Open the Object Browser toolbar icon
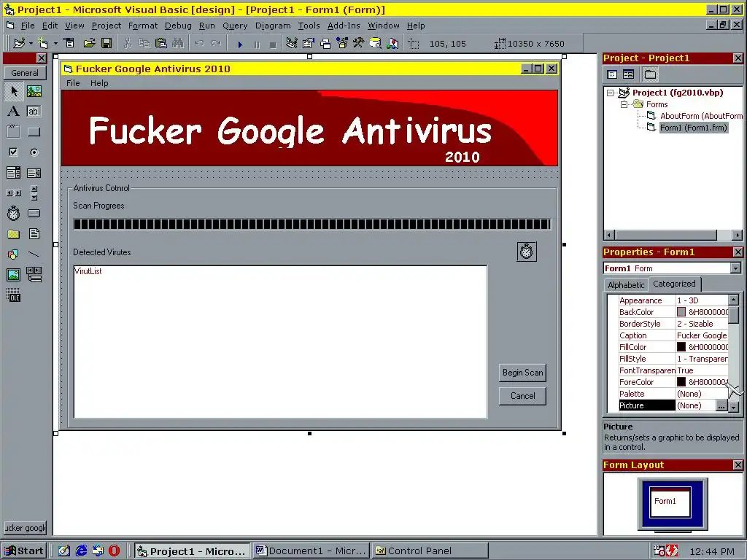 click(x=342, y=43)
